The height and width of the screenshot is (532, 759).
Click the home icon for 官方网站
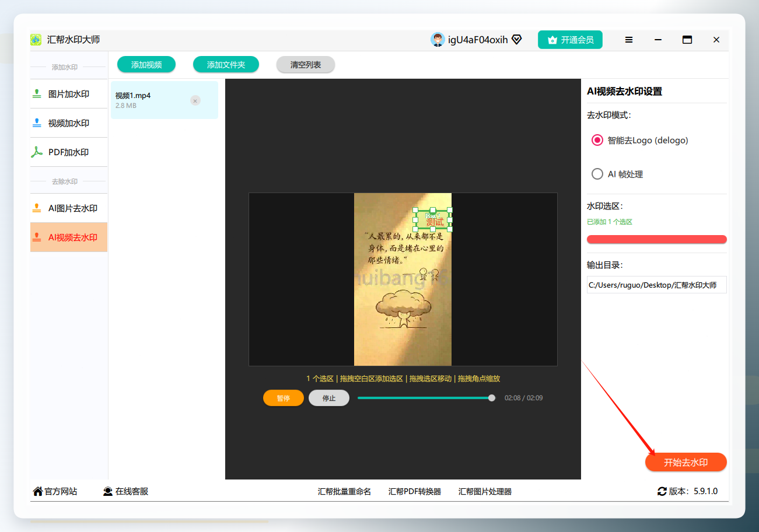(x=38, y=491)
